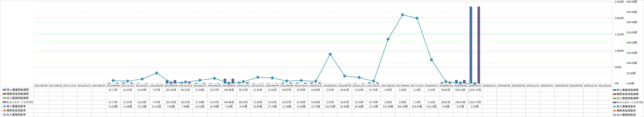Screen dimensions: 644x117
Task: Select 2,353.75日 cell in 売上債権回転期間 row
Action: click(475, 90)
